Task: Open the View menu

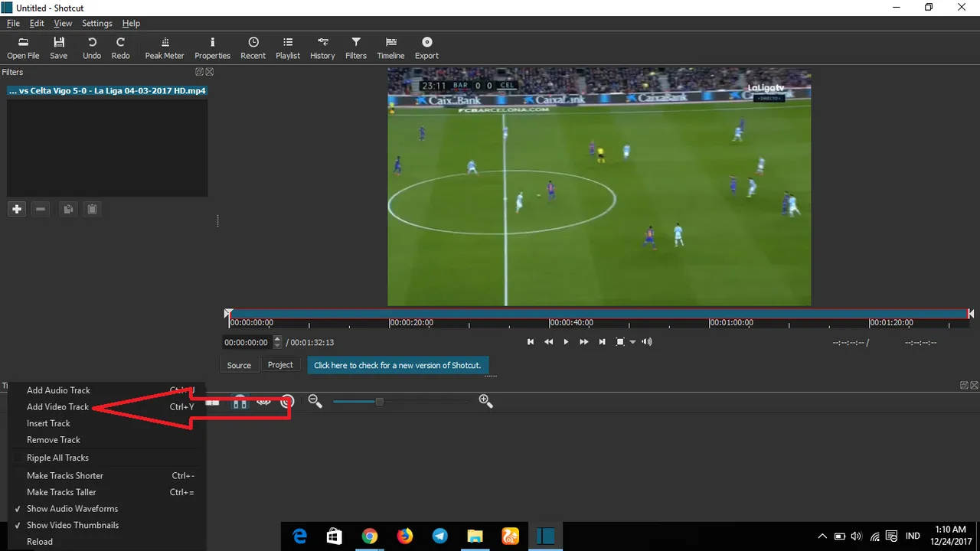Action: pyautogui.click(x=63, y=24)
